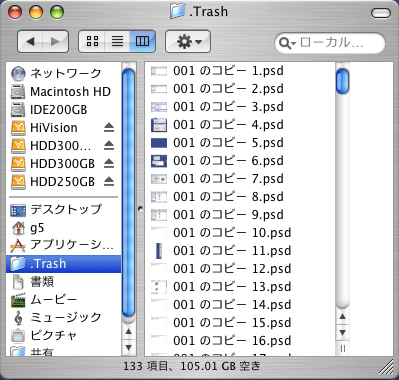Click sidebar scrollbar up arrow
This screenshot has height=380, width=399.
[x=128, y=332]
